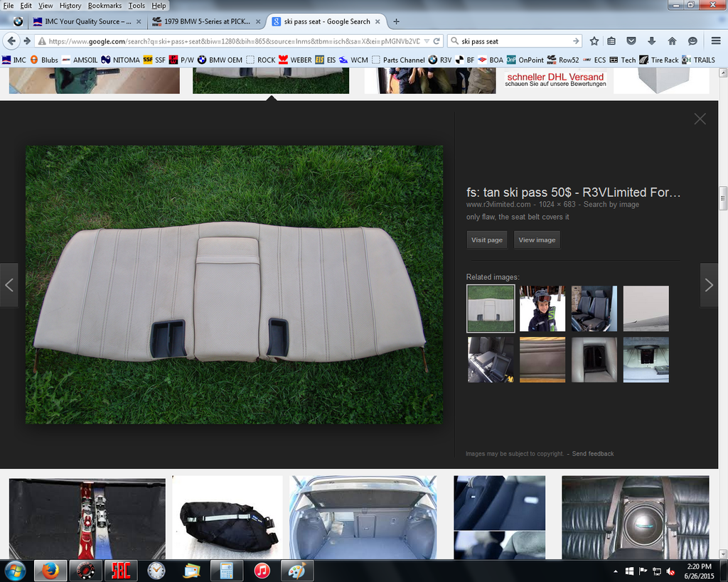This screenshot has width=728, height=582.
Task: Bookmark this page with the star icon
Action: pyautogui.click(x=594, y=41)
